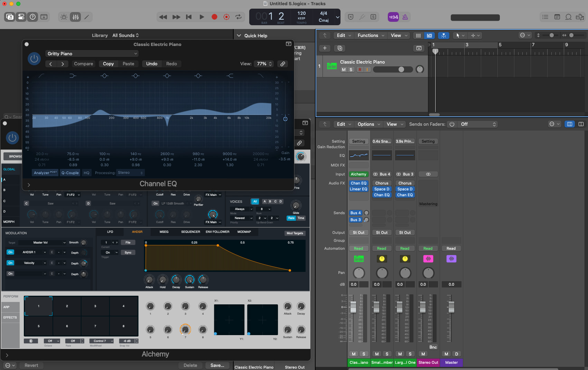Open the Processing Stereo dropdown
This screenshot has height=370, width=588.
[130, 173]
